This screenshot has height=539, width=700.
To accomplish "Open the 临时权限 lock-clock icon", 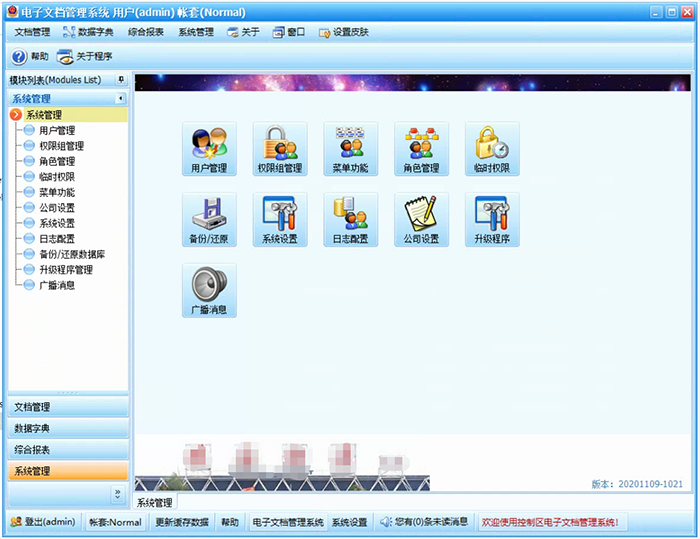I will (x=491, y=148).
